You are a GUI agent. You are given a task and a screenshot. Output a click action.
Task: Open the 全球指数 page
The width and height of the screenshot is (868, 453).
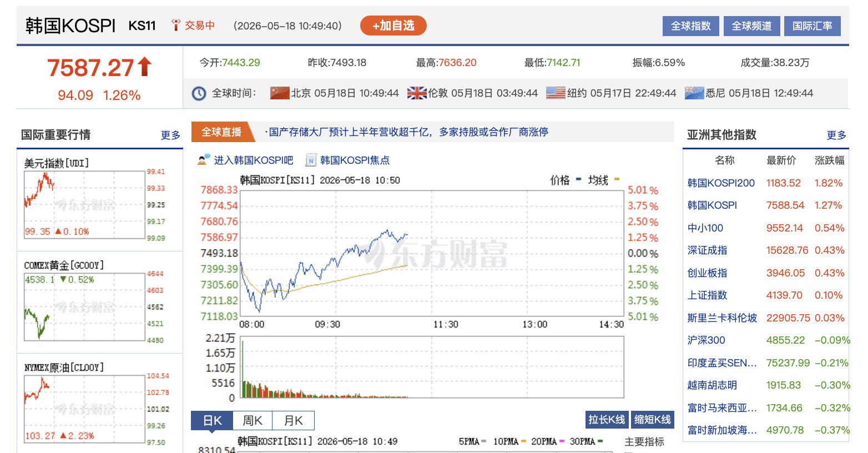point(691,26)
